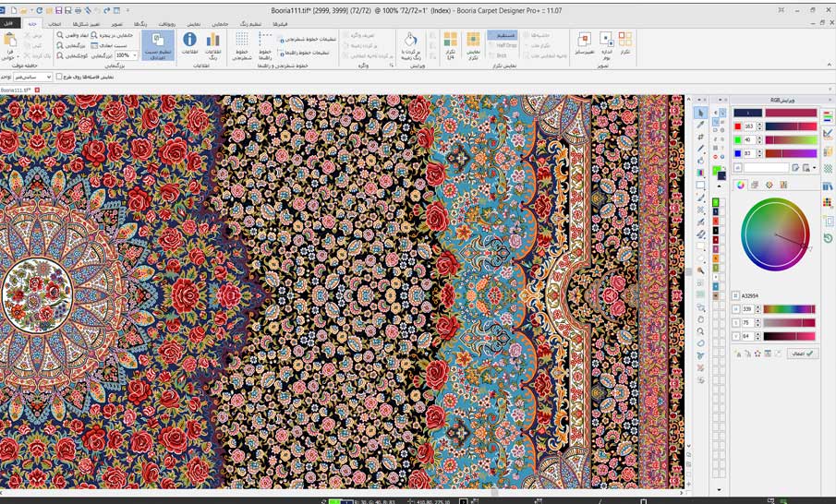Toggle show distances on design checkbox
The width and height of the screenshot is (836, 504).
click(59, 77)
